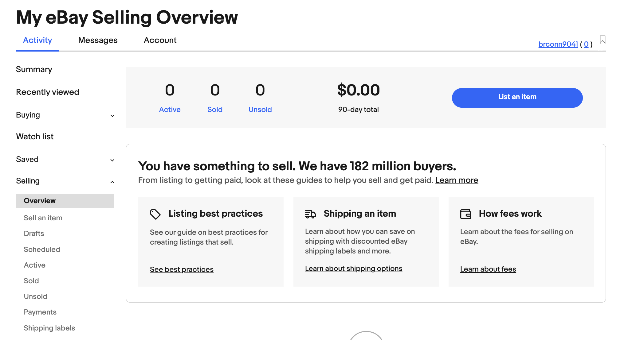Click the Listing best practices heading
This screenshot has width=644, height=340.
tap(216, 214)
